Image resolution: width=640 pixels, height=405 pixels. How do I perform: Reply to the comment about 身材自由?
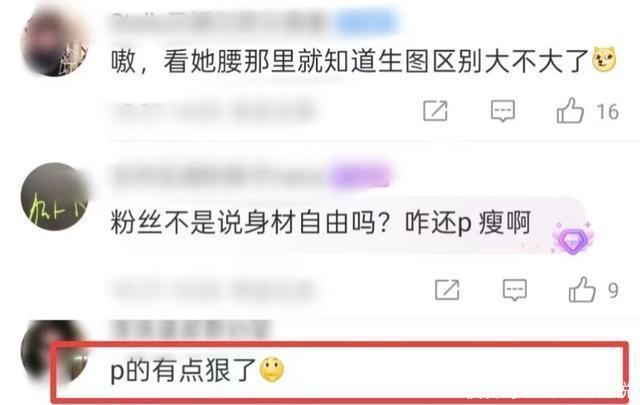point(514,290)
